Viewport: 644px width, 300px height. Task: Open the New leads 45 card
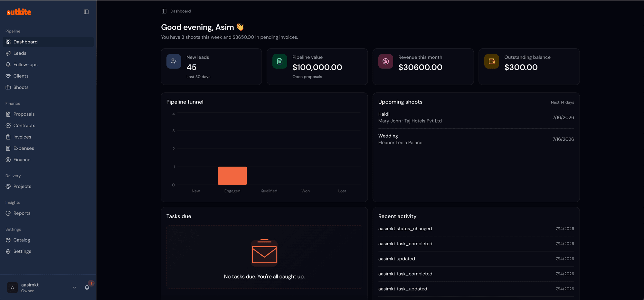211,67
